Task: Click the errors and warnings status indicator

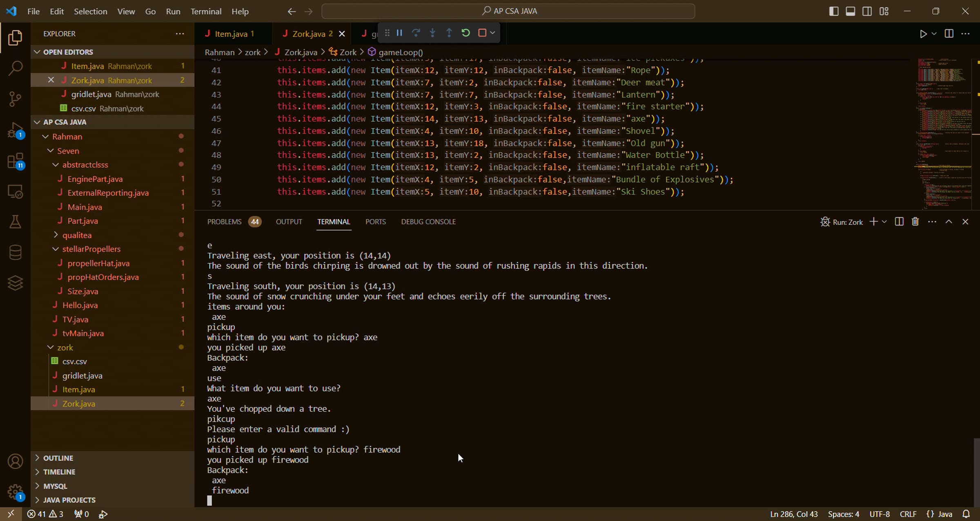Action: click(x=45, y=514)
